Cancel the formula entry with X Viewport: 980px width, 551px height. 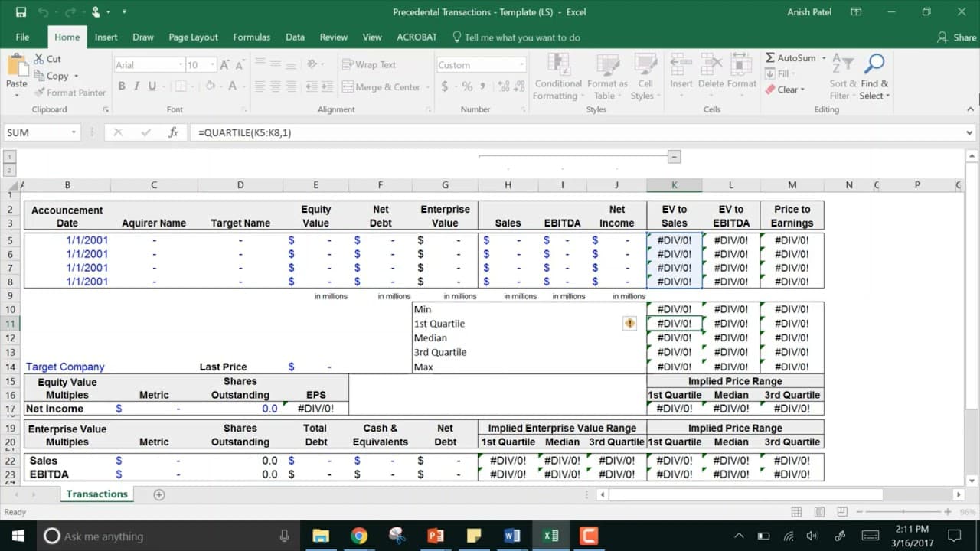pyautogui.click(x=118, y=132)
